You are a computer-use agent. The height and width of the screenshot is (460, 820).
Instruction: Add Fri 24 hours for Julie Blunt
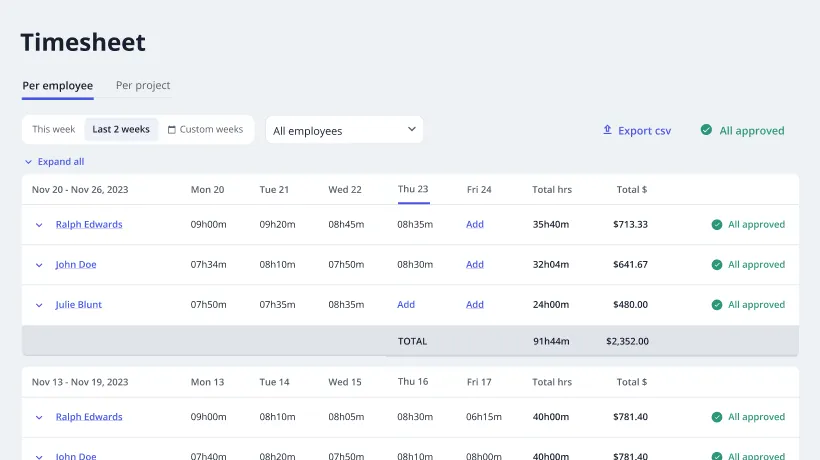[475, 304]
